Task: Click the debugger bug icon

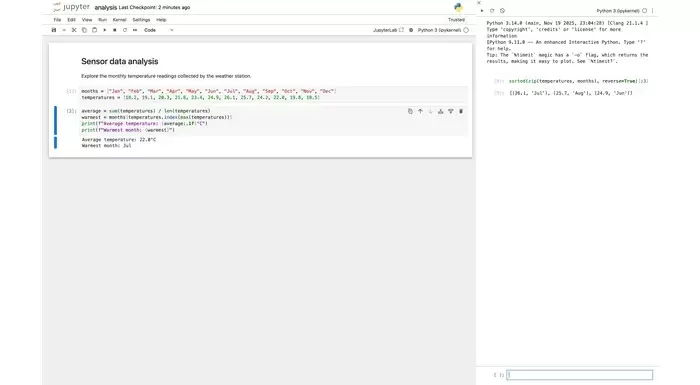Action: click(x=411, y=30)
